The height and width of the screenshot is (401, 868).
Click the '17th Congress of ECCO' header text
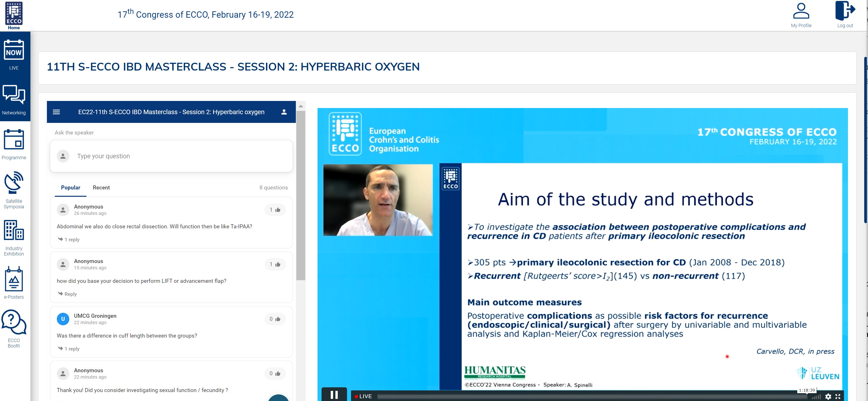coord(206,14)
